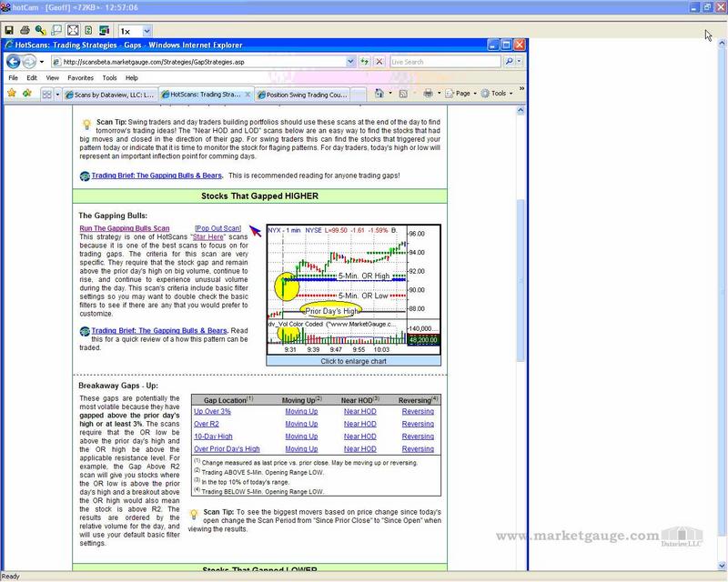This screenshot has width=728, height=582.
Task: Switch to Position Swing Trading Cou... tab
Action: pyautogui.click(x=302, y=95)
